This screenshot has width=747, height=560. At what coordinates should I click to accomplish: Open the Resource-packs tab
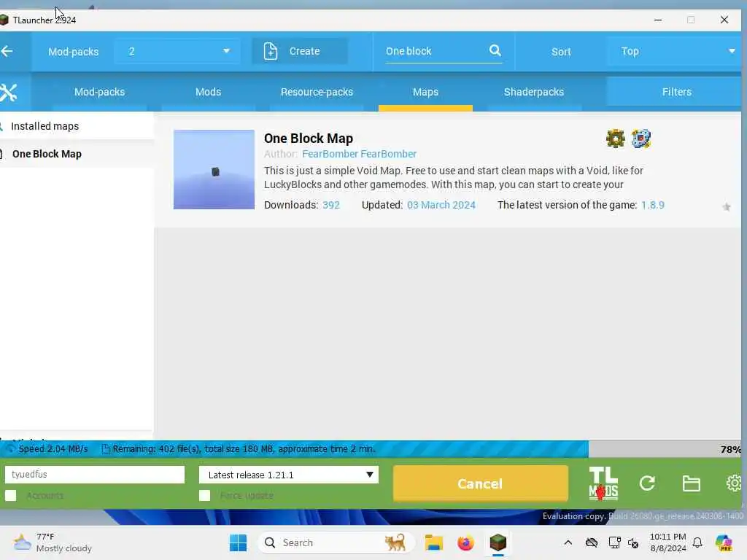(317, 92)
